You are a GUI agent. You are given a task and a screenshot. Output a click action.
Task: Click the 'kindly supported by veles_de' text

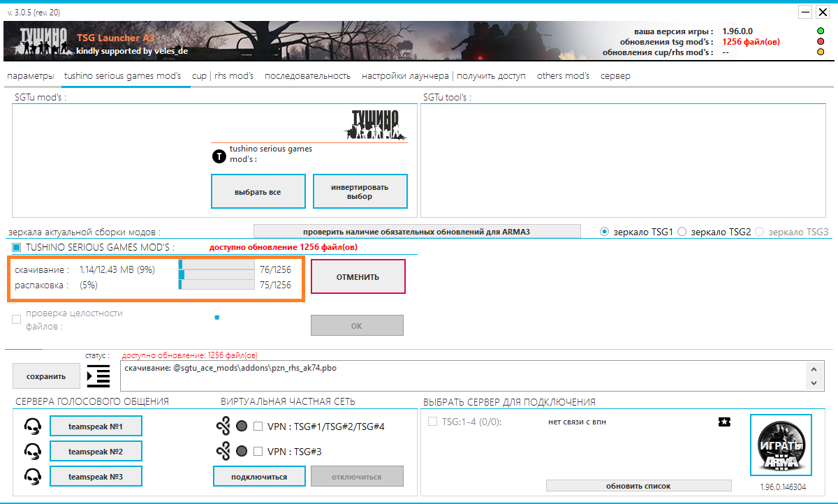point(132,51)
